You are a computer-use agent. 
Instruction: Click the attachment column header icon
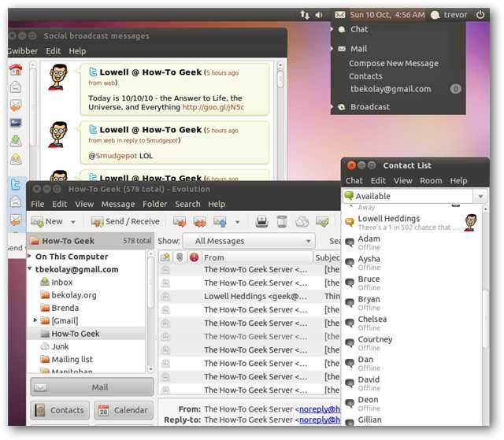(x=180, y=257)
